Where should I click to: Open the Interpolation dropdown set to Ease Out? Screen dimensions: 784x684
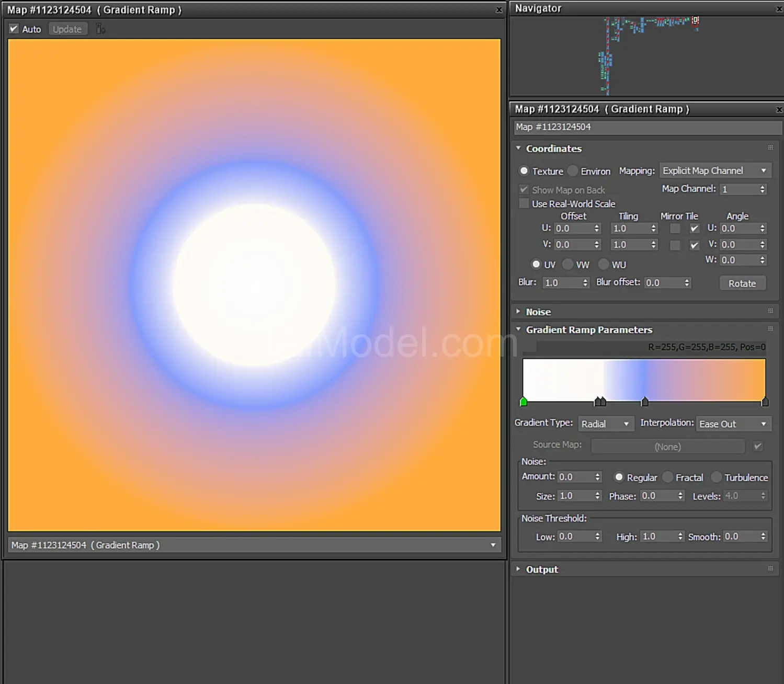734,424
